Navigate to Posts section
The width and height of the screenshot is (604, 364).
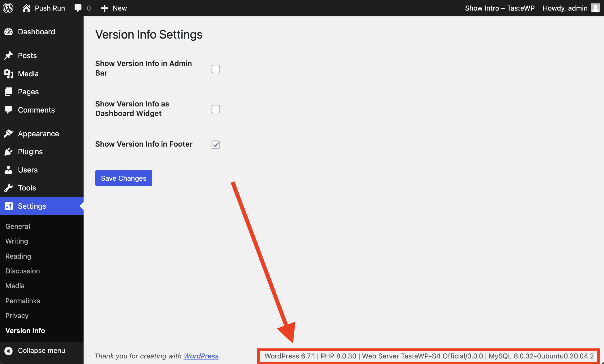pyautogui.click(x=27, y=55)
